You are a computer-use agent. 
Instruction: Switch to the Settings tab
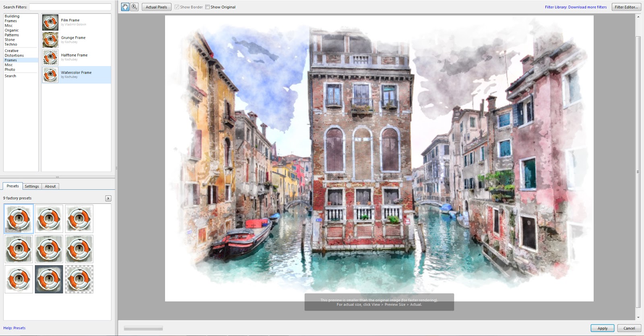[x=32, y=186]
